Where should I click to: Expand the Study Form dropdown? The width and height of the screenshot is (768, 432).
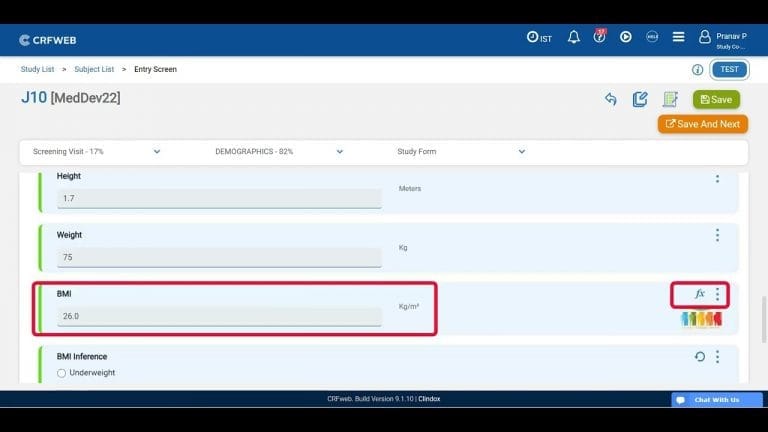[521, 152]
